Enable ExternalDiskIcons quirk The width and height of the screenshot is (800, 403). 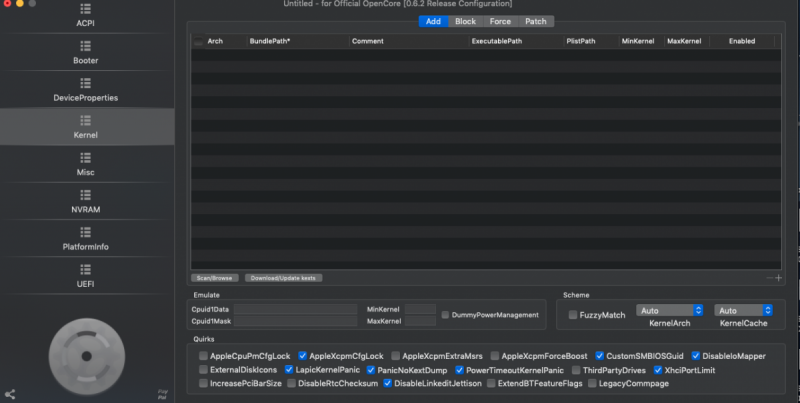pyautogui.click(x=204, y=370)
